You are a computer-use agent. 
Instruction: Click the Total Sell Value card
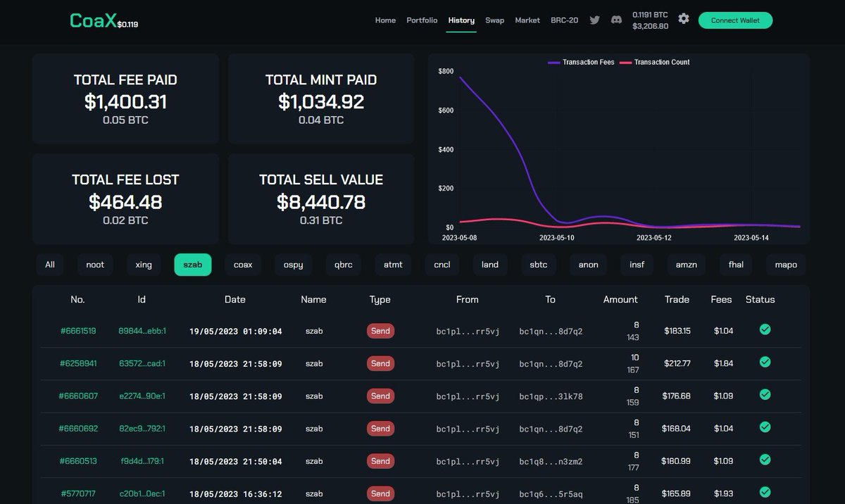pyautogui.click(x=321, y=199)
